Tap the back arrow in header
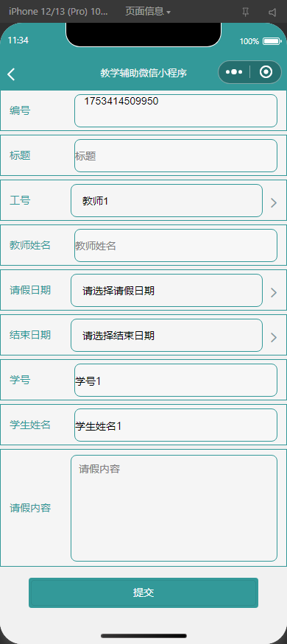 pos(11,74)
